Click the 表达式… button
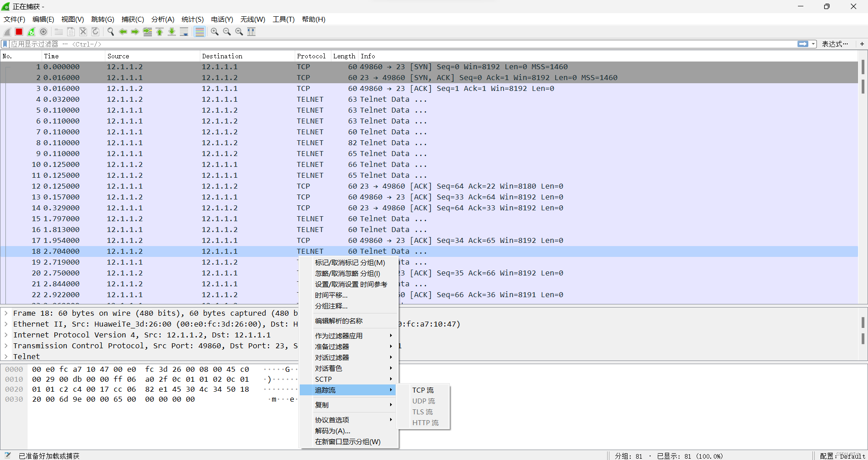This screenshot has width=868, height=460. (835, 44)
